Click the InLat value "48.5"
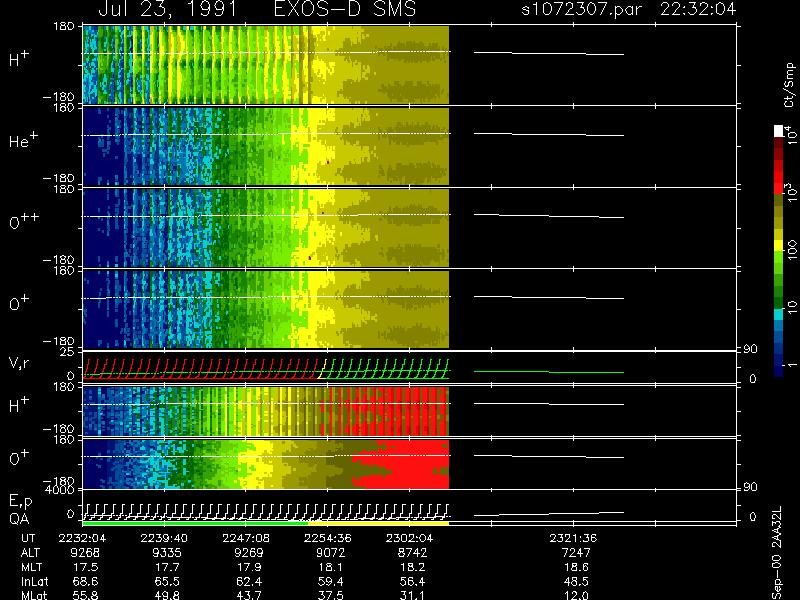The image size is (800, 600). tap(576, 581)
